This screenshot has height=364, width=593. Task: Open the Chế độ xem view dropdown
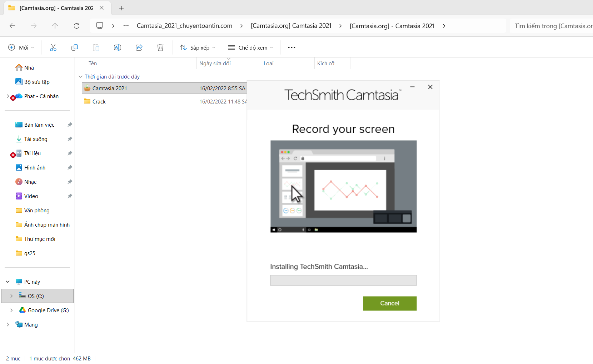(x=250, y=47)
